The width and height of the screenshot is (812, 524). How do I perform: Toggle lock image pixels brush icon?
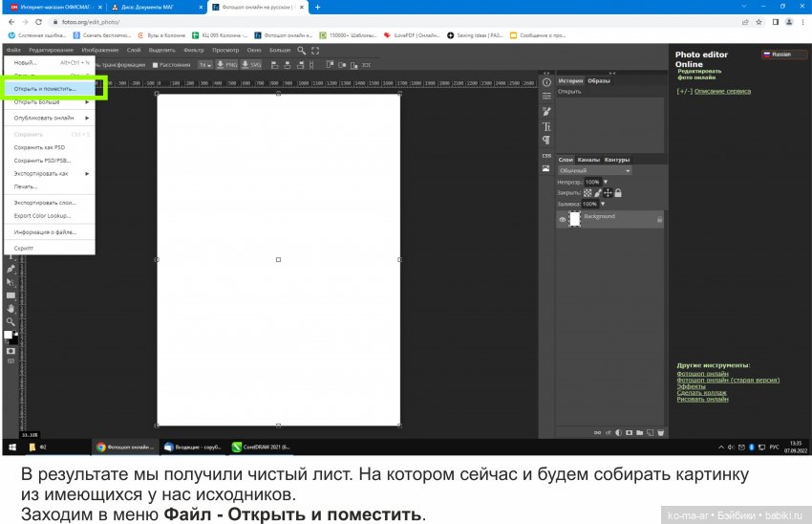point(598,193)
